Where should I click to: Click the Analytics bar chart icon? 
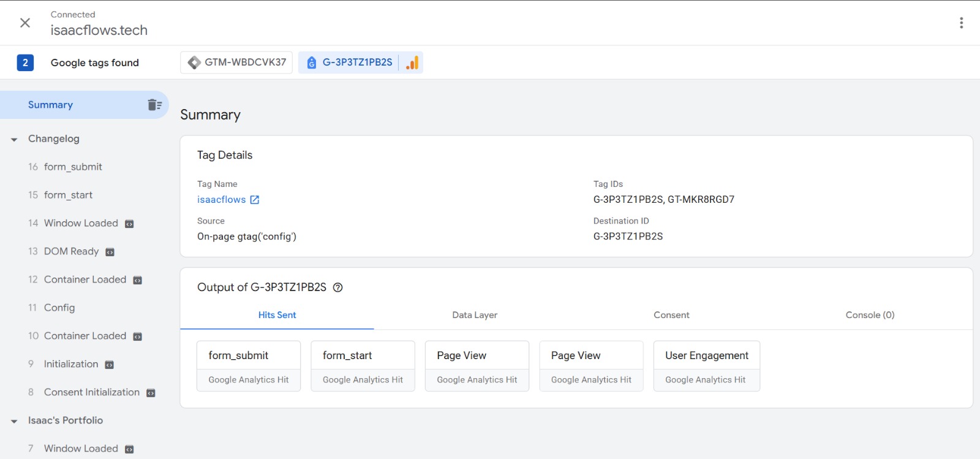tap(412, 63)
